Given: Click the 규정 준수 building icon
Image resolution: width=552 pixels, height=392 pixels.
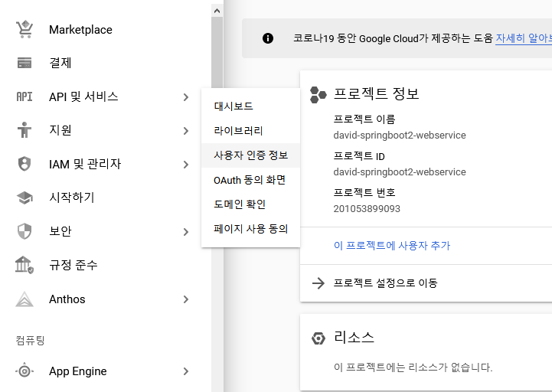Looking at the screenshot, I should click(24, 265).
